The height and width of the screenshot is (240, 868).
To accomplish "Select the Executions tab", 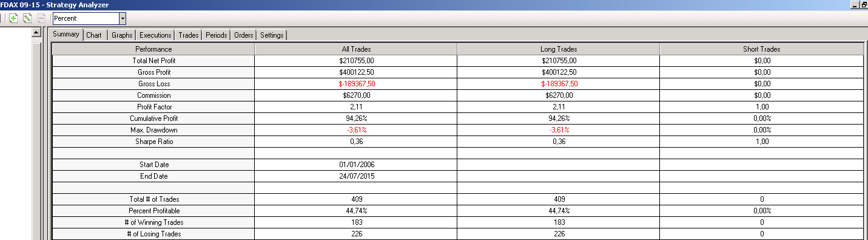I will (x=155, y=35).
